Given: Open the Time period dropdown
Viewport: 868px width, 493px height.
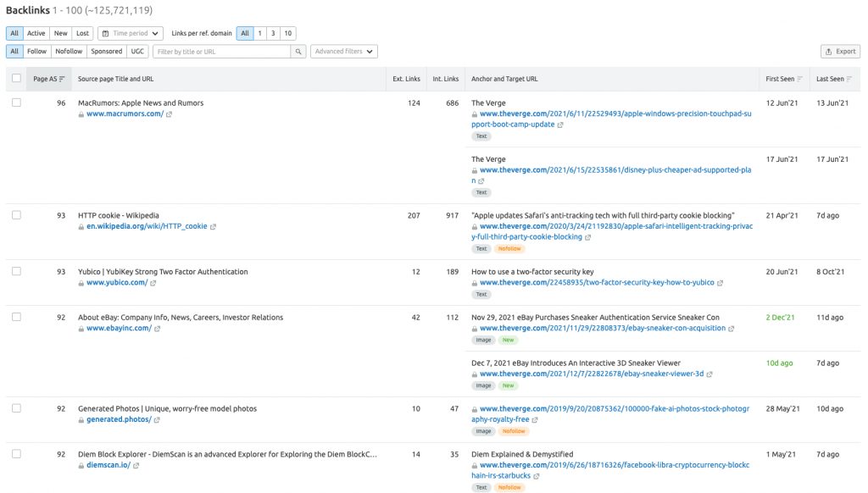Looking at the screenshot, I should 131,33.
